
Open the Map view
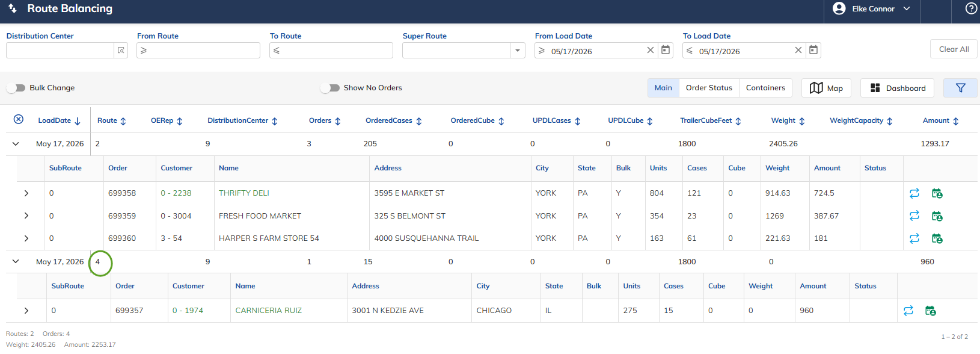pyautogui.click(x=826, y=88)
